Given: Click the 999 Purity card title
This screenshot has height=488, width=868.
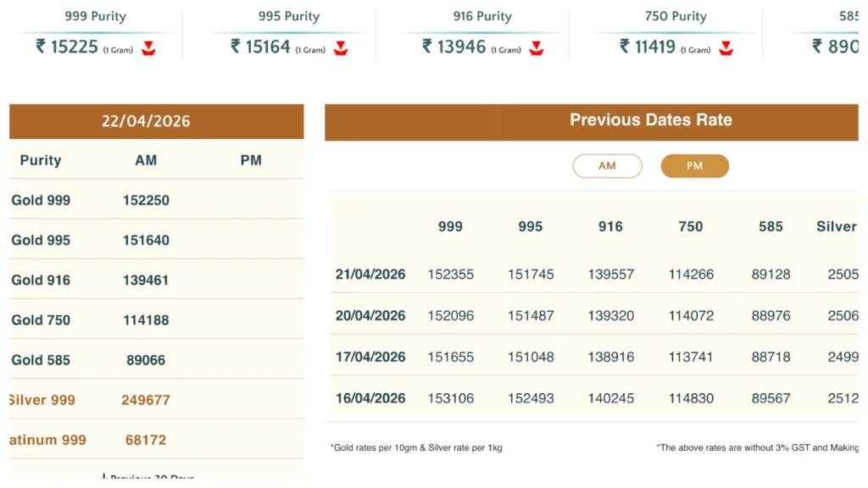Looking at the screenshot, I should 95,16.
